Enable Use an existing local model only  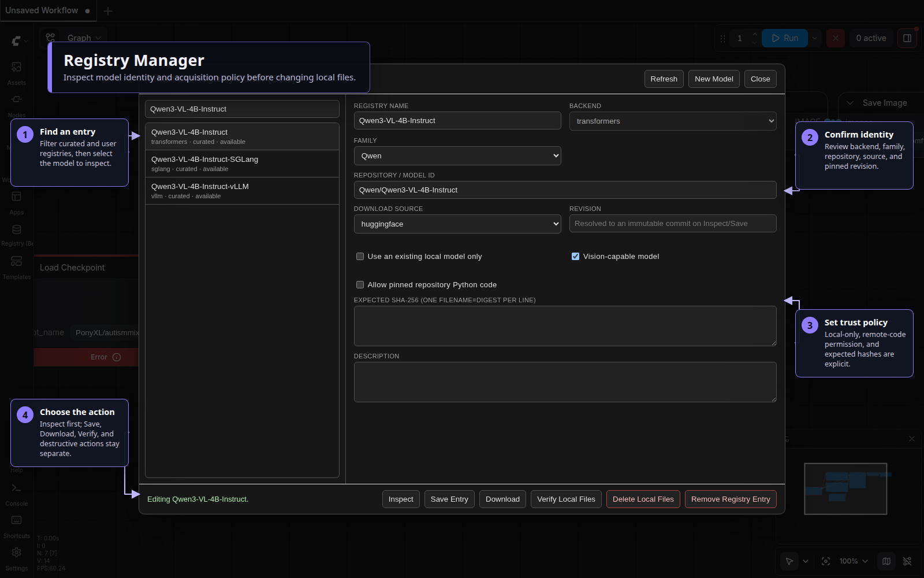(x=360, y=257)
